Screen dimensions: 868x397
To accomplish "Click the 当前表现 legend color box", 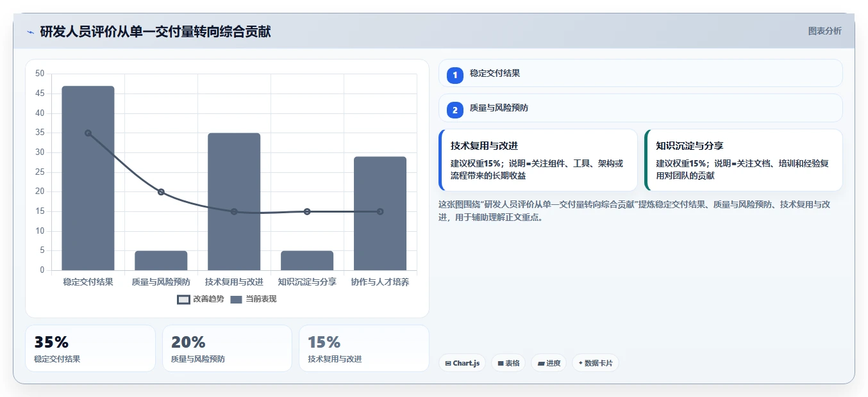I will point(236,300).
